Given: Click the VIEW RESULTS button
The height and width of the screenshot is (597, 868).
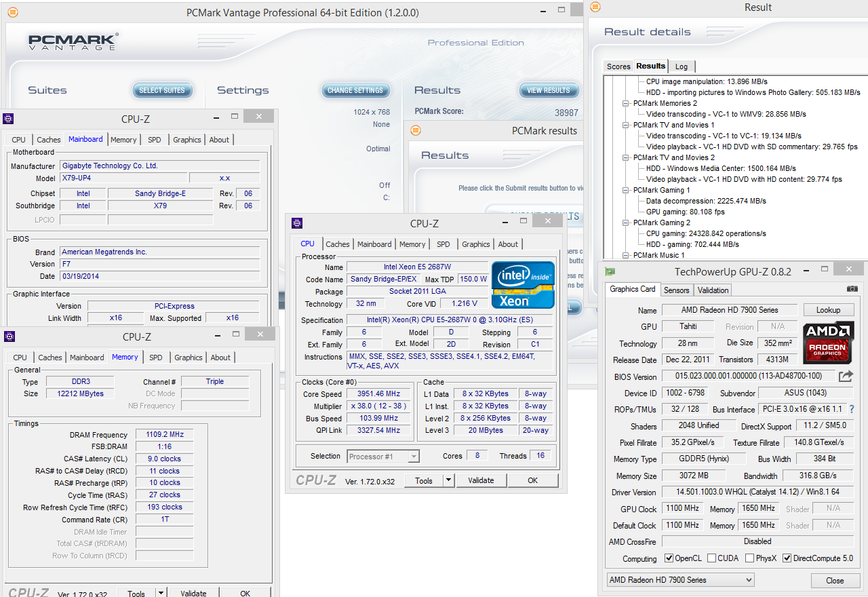Looking at the screenshot, I should pos(549,90).
